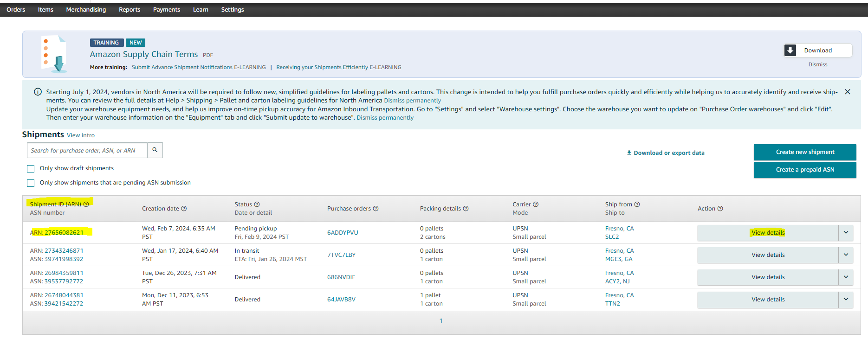Open the Learn menu
The width and height of the screenshot is (868, 345).
(201, 10)
